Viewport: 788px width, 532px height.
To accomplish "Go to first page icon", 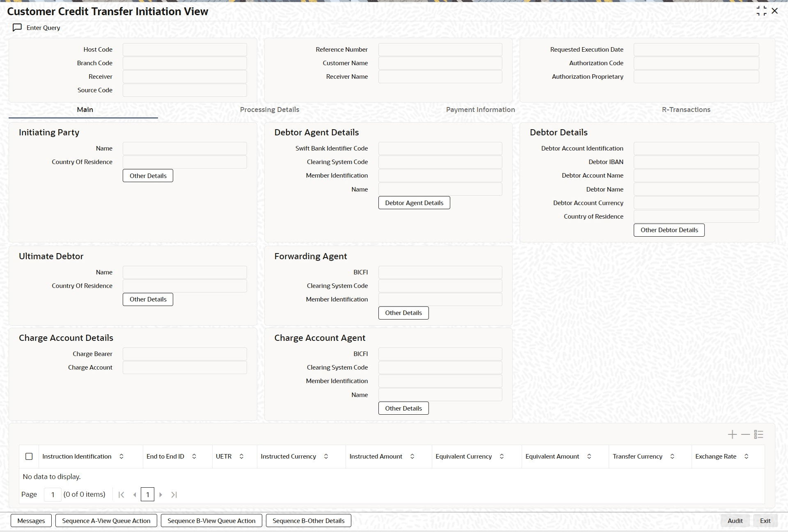I will coord(121,495).
